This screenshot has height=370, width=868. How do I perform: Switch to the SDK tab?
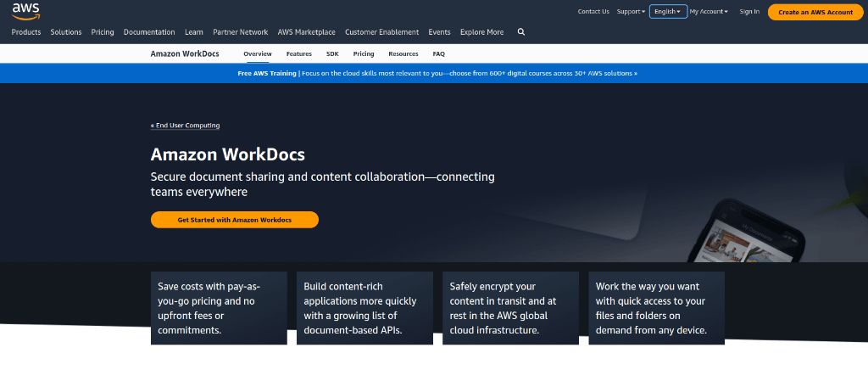332,53
